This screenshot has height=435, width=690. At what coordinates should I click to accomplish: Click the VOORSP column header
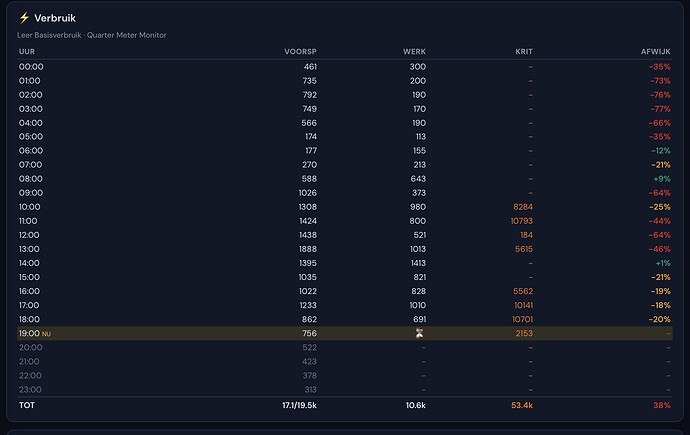(x=301, y=51)
